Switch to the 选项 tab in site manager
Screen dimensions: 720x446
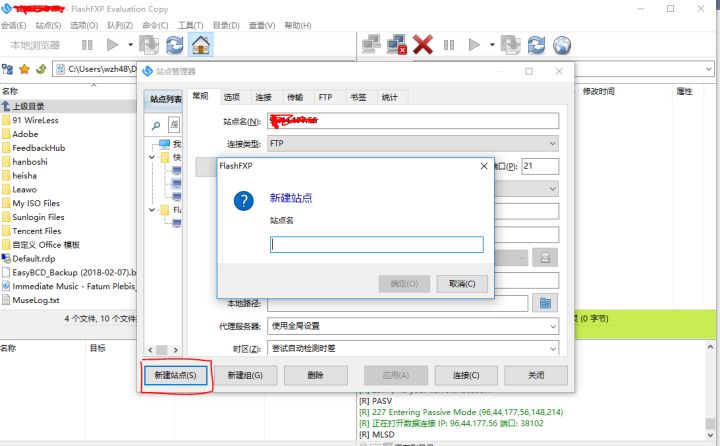click(232, 97)
